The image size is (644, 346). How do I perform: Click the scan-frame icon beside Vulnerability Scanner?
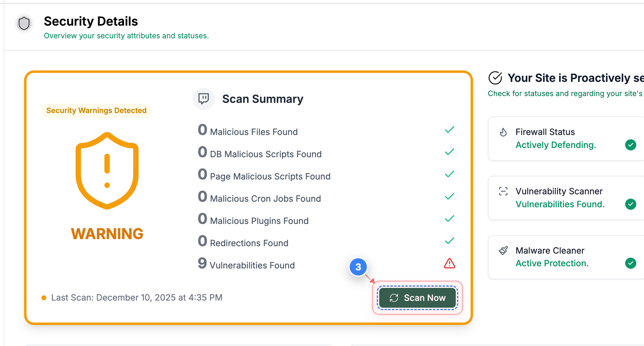pos(503,191)
